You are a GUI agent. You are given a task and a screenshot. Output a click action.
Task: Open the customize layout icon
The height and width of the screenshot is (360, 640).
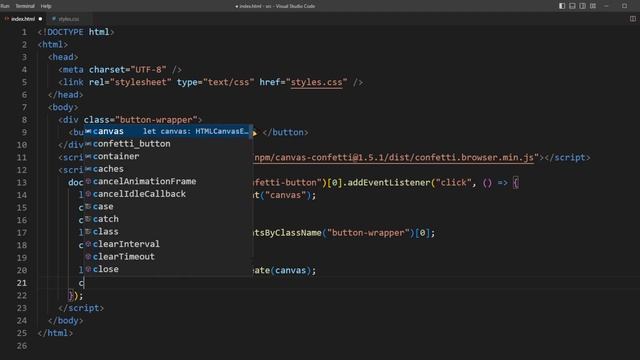pyautogui.click(x=593, y=6)
